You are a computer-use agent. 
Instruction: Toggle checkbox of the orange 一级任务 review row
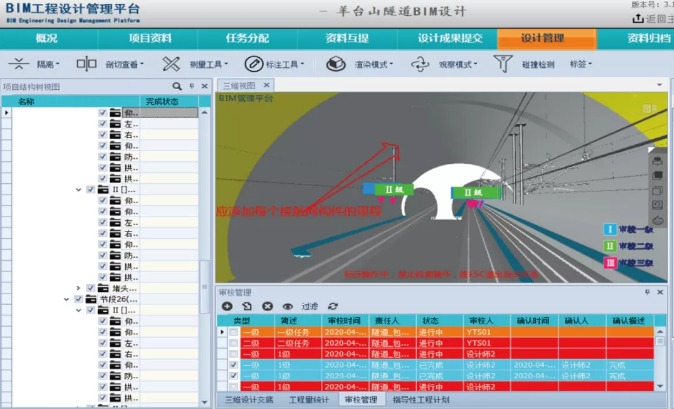(233, 331)
